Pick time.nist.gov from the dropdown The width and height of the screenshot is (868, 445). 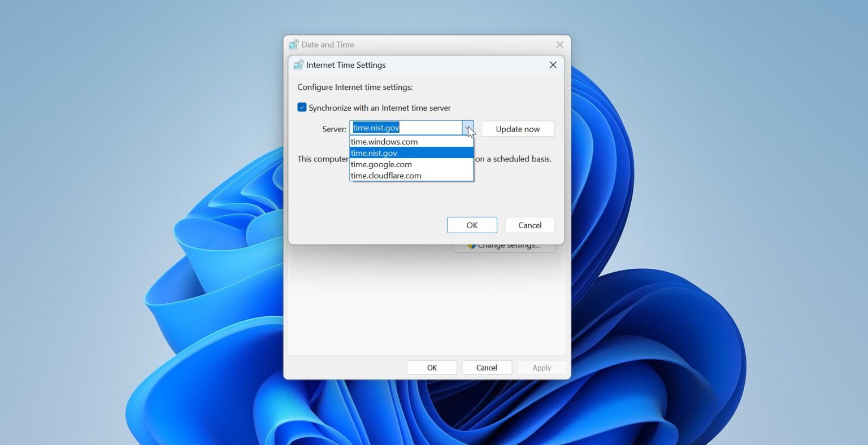pos(374,153)
